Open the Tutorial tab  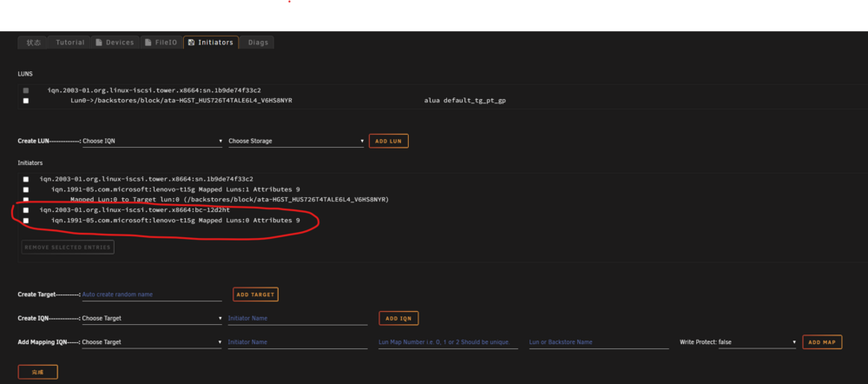click(x=69, y=43)
